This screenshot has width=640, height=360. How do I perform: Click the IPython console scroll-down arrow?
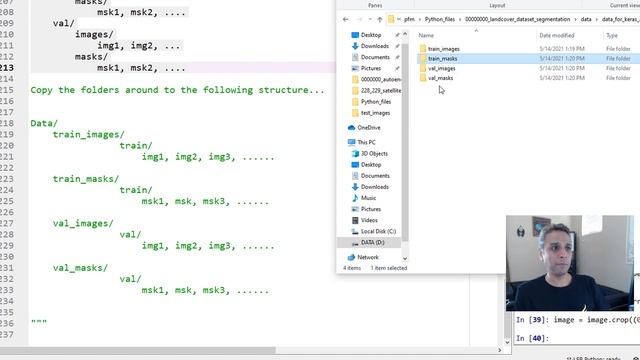pos(507,342)
